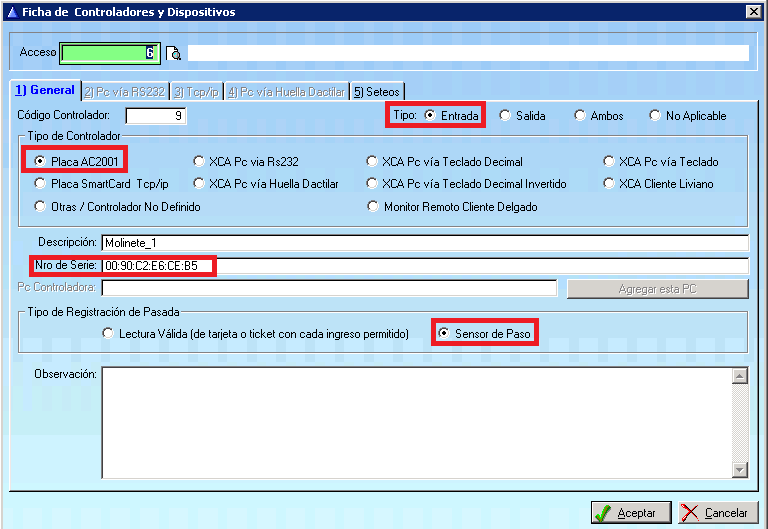This screenshot has width=768, height=529.
Task: Click the Nro de Serie field
Action: (x=424, y=266)
